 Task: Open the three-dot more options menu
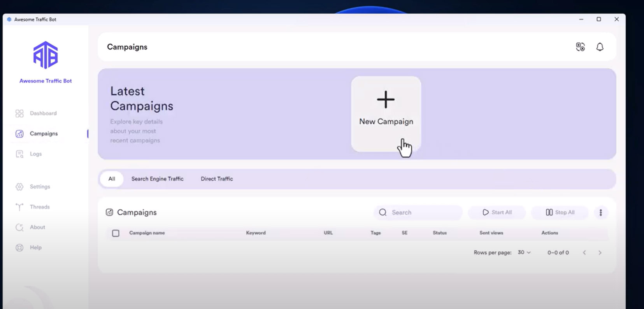601,212
